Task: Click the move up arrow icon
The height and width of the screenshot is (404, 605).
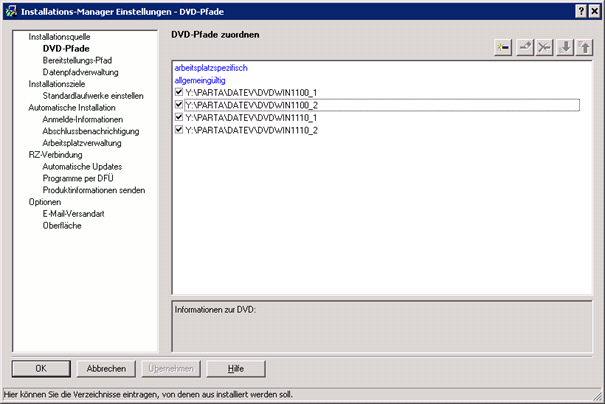Action: coord(584,48)
